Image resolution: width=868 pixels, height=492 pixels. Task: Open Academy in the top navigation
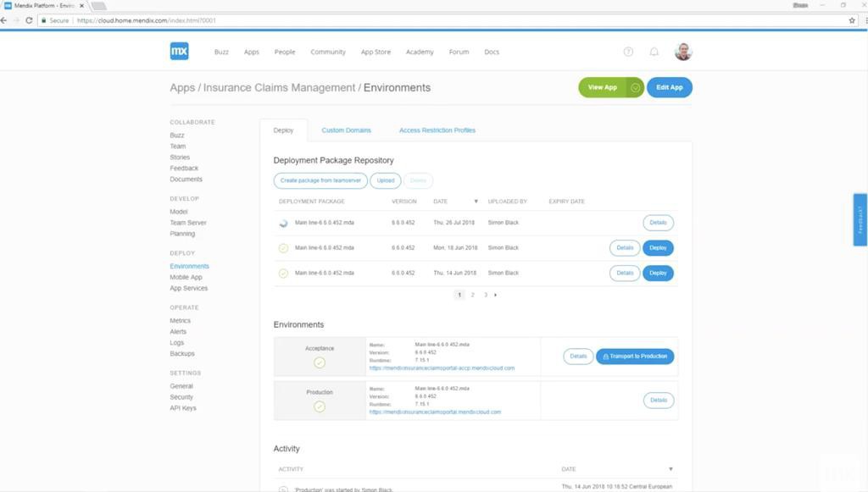point(420,52)
